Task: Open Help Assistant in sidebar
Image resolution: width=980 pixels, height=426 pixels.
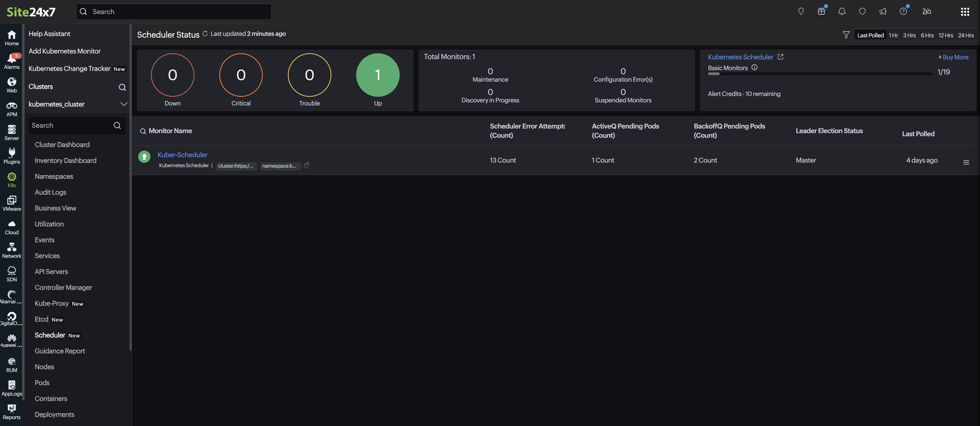Action: 49,34
